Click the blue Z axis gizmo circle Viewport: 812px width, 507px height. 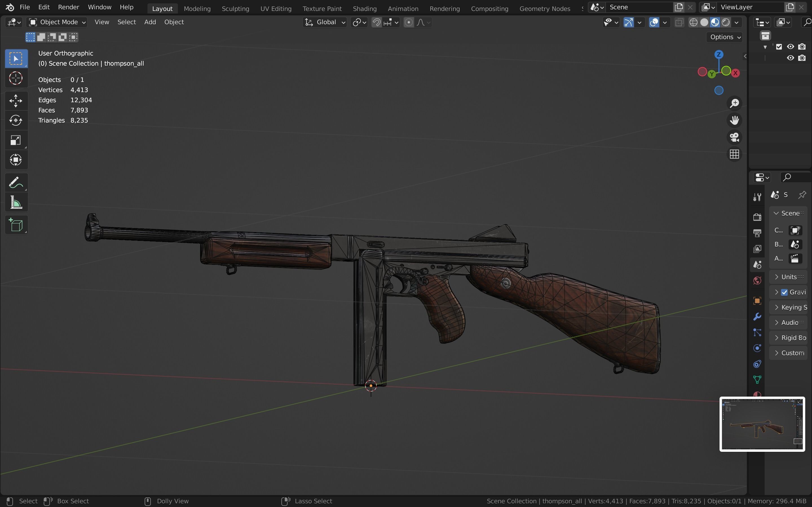[x=718, y=54]
